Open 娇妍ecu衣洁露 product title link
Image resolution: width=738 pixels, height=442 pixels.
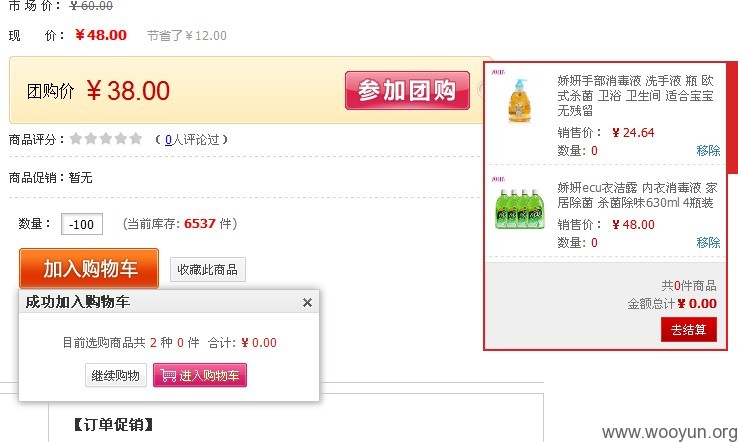637,195
